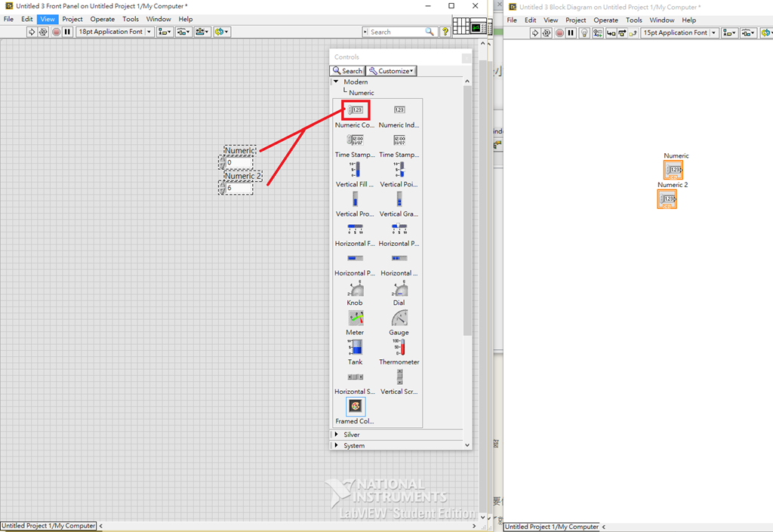Viewport: 773px width, 532px height.
Task: Select Vertical Pointer Slide icon
Action: tap(399, 170)
